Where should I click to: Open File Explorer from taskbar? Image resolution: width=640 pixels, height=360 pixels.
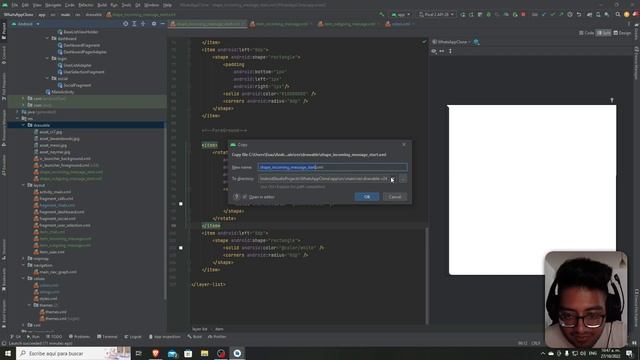pyautogui.click(x=204, y=353)
